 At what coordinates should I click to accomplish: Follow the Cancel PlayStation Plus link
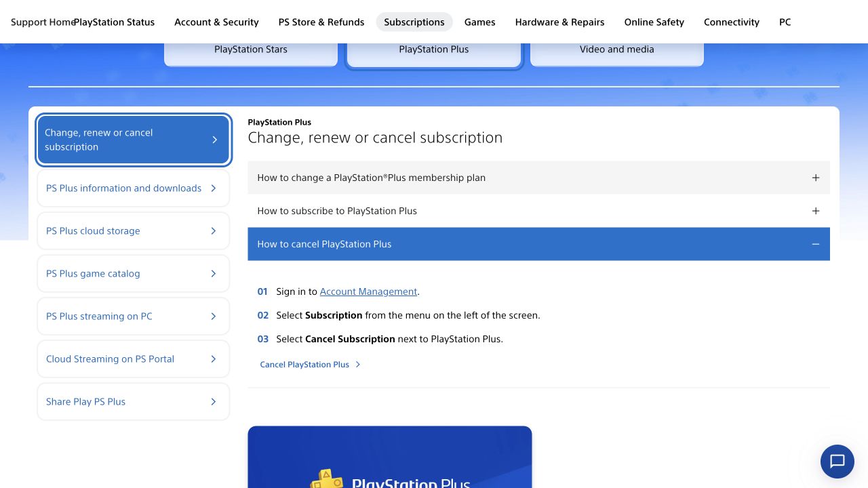(x=304, y=365)
